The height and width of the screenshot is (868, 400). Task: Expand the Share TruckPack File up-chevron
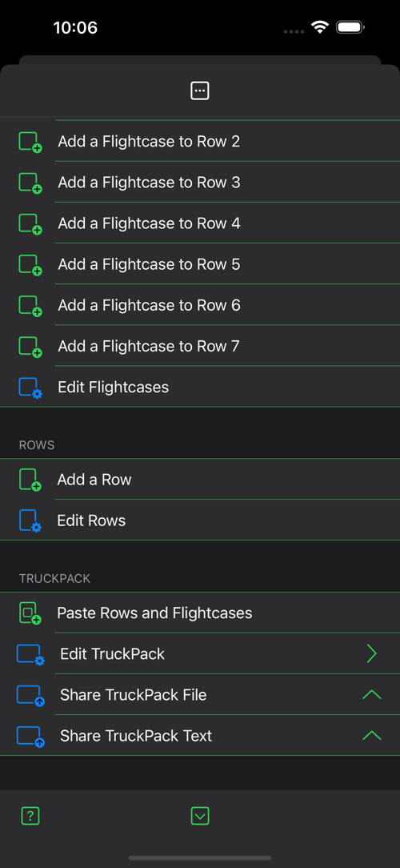pyautogui.click(x=372, y=694)
